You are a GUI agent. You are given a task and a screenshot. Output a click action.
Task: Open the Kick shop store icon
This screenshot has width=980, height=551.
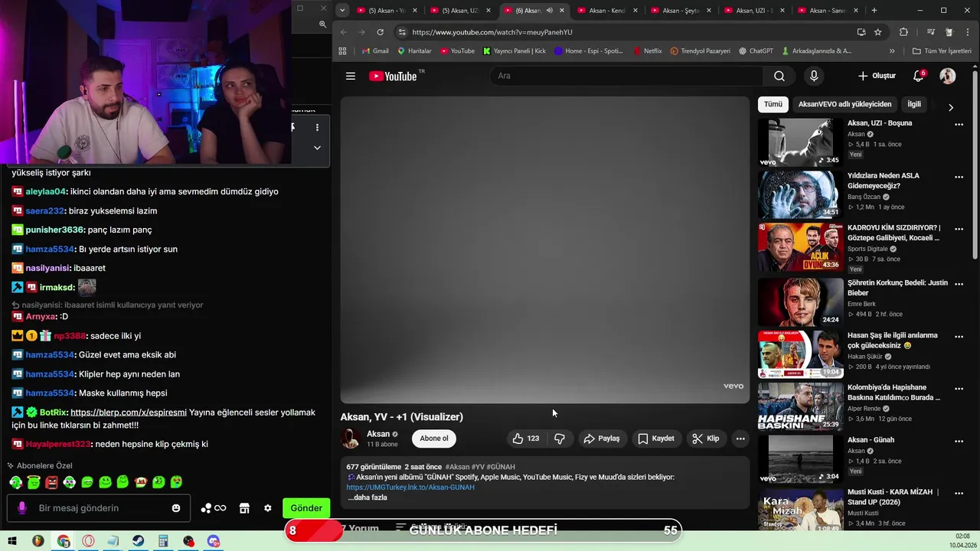click(244, 508)
